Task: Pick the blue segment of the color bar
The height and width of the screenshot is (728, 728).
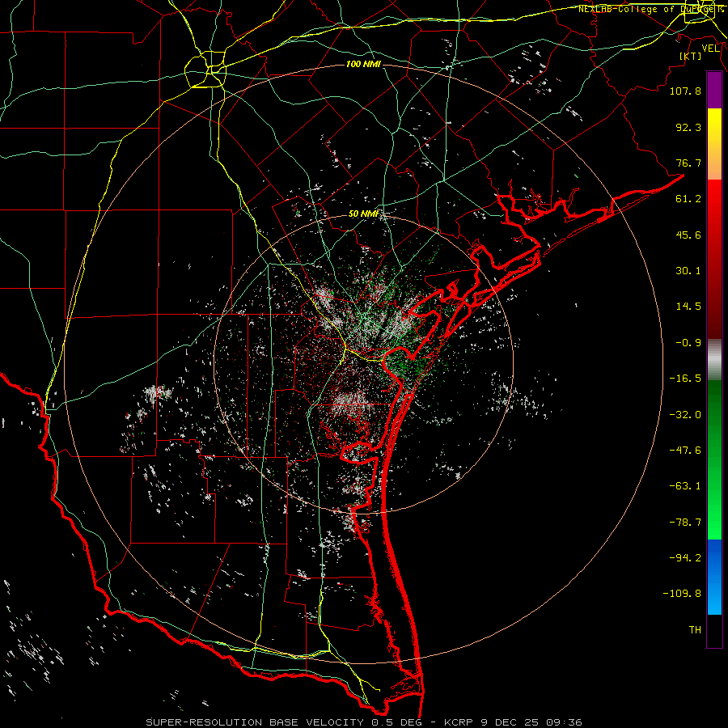Action: [714, 577]
